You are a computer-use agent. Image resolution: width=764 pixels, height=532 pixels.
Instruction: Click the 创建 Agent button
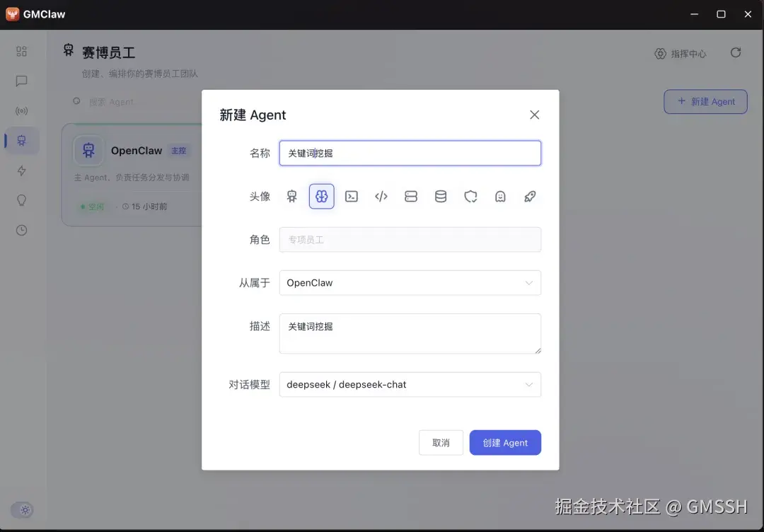505,442
